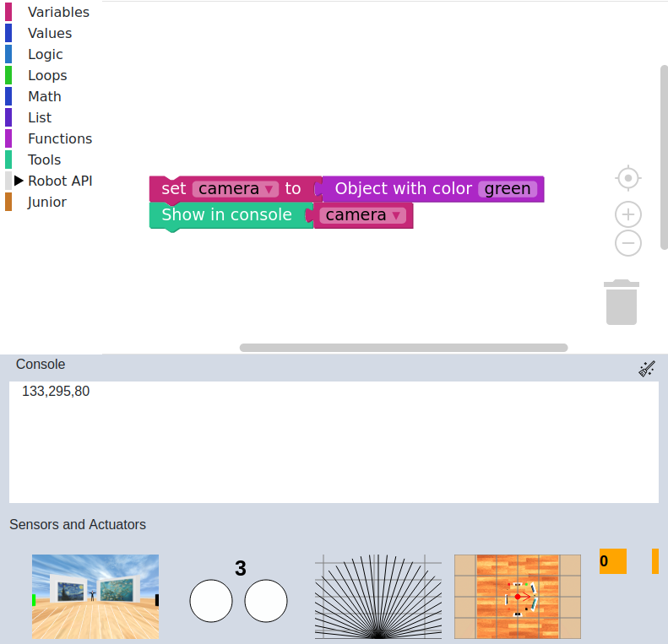Open the Variables category

coord(58,12)
